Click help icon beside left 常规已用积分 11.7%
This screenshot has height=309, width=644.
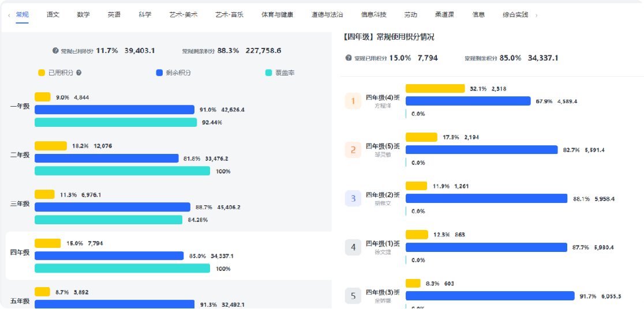tap(55, 51)
